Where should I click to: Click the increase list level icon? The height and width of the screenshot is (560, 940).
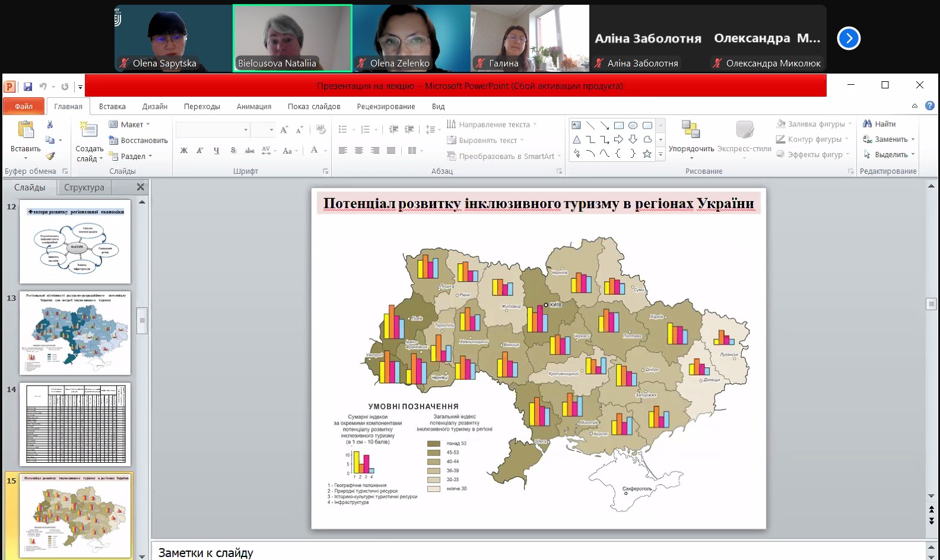tap(409, 129)
